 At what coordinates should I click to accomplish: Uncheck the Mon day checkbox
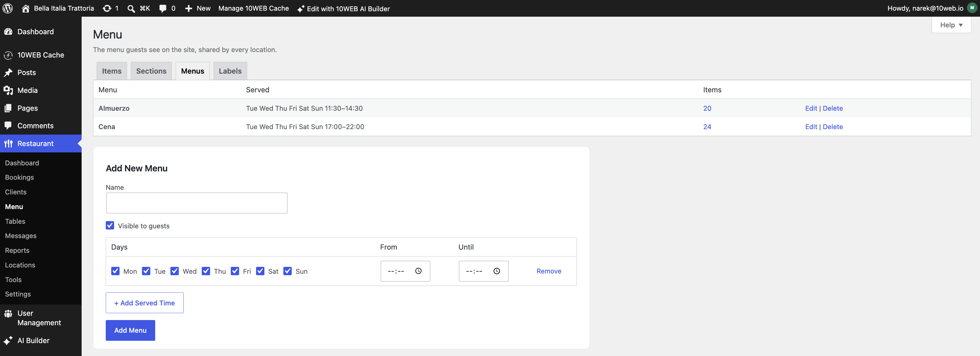click(x=115, y=271)
